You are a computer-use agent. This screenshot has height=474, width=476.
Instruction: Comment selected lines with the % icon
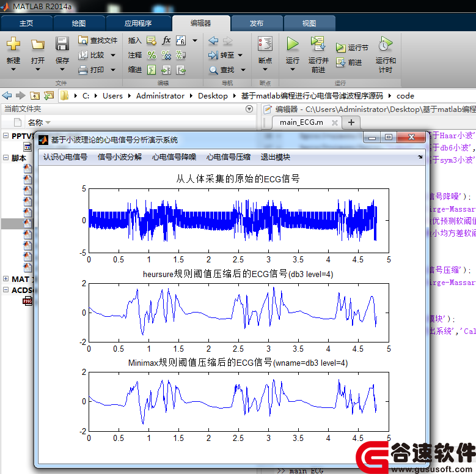[152, 55]
